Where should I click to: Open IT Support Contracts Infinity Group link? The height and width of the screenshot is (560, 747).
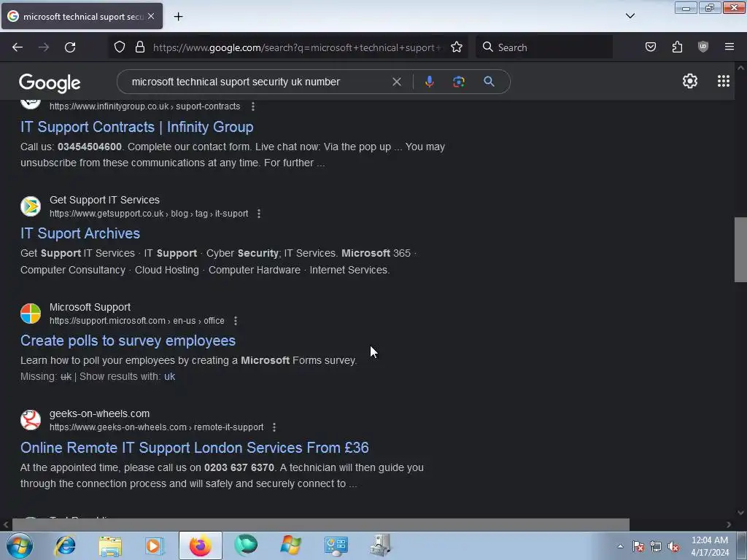136,127
